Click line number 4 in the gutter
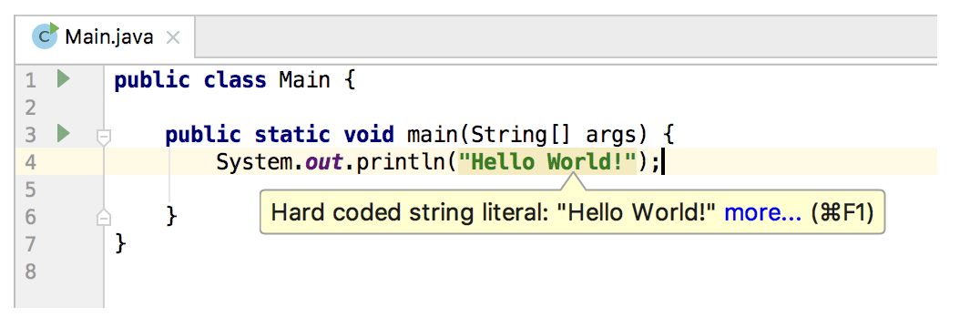Image resolution: width=980 pixels, height=328 pixels. (x=31, y=162)
